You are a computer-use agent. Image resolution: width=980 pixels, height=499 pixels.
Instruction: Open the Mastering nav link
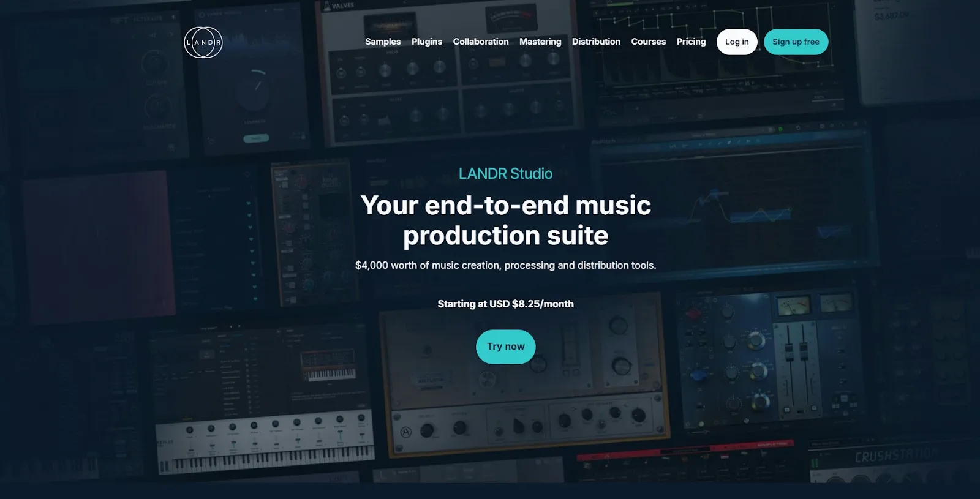(540, 42)
